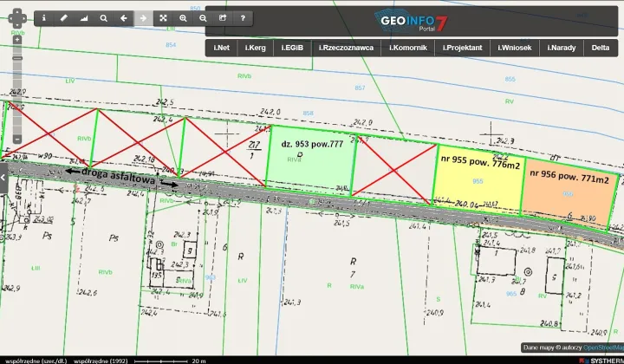Image resolution: width=624 pixels, height=364 pixels.
Task: Open the OpenStreetMap attribution link
Action: (603, 348)
